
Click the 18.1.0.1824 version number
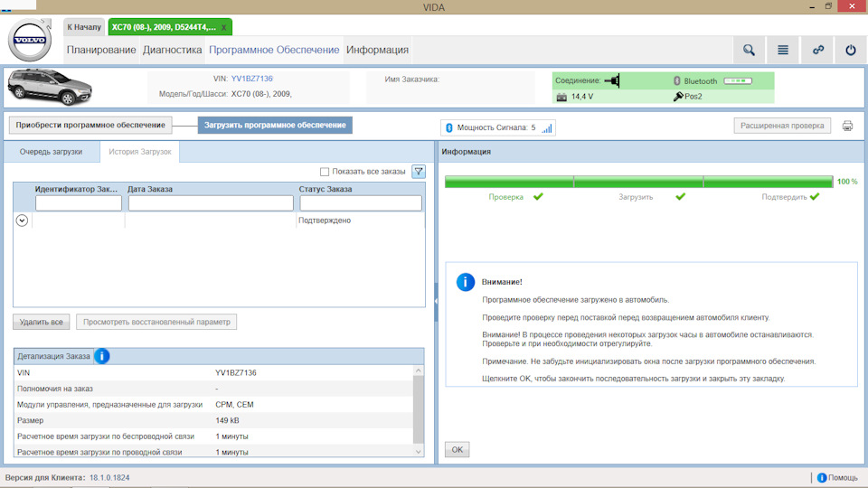pyautogui.click(x=109, y=477)
